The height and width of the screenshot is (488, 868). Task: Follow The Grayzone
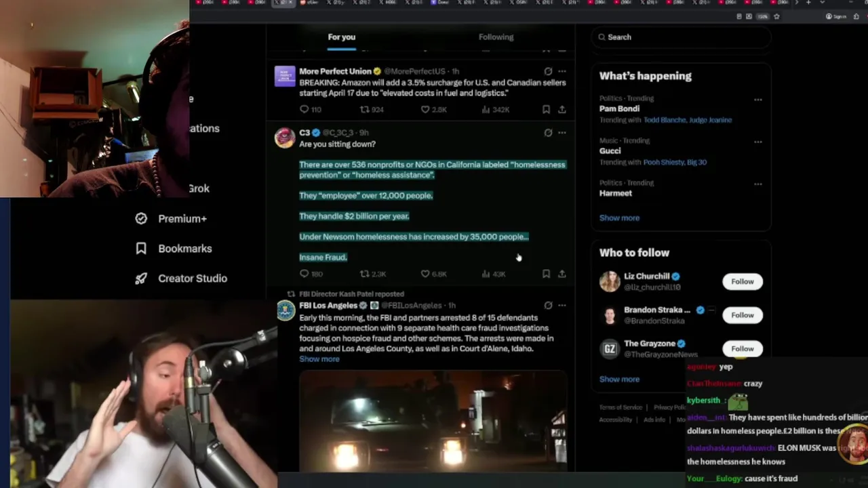742,348
